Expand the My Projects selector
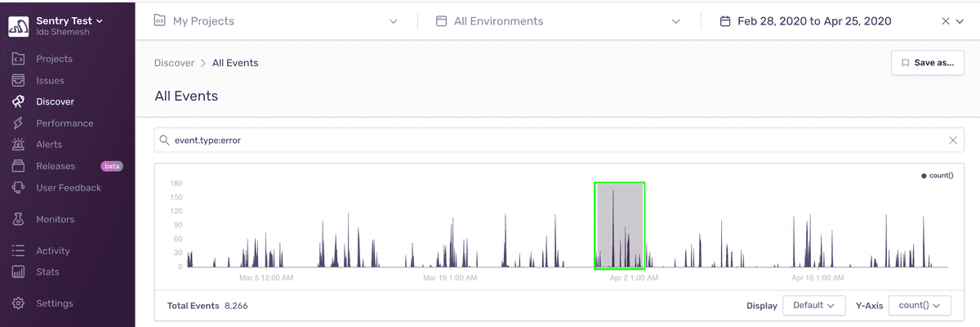Viewport: 980px width, 327px height. click(275, 21)
